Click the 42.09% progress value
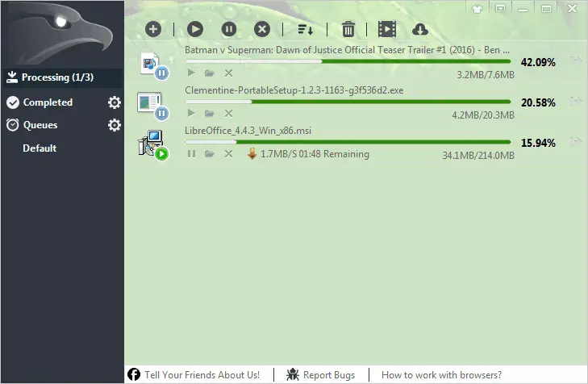The image size is (588, 384). [x=538, y=62]
